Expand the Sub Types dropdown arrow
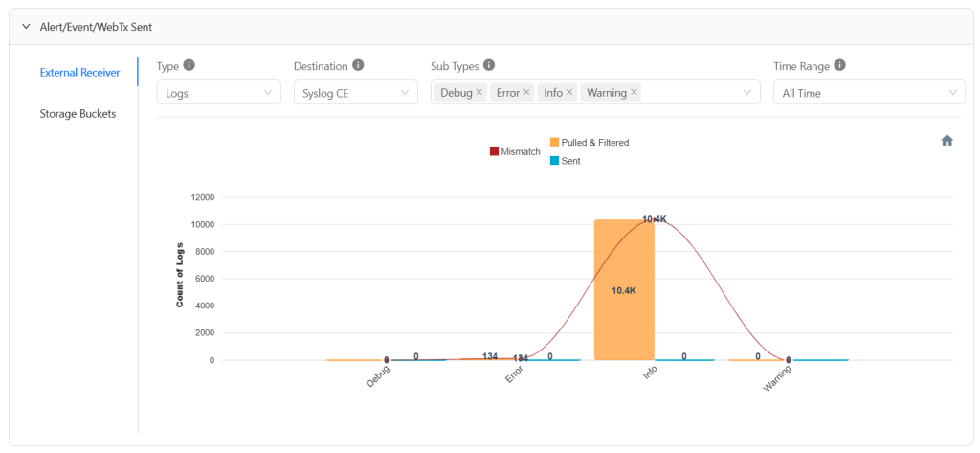Screen dimensions: 980x453 pos(746,93)
